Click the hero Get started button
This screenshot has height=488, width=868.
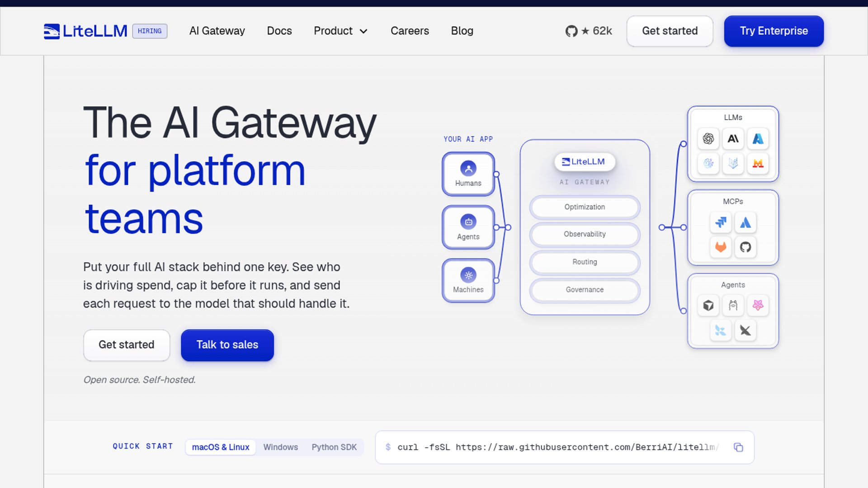pos(127,345)
